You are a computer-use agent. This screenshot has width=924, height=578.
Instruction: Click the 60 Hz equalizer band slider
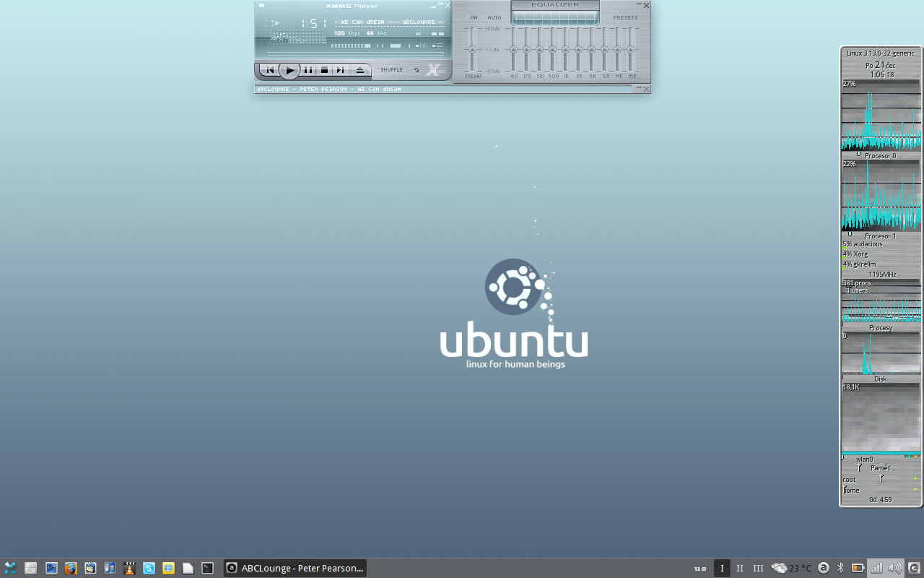513,49
